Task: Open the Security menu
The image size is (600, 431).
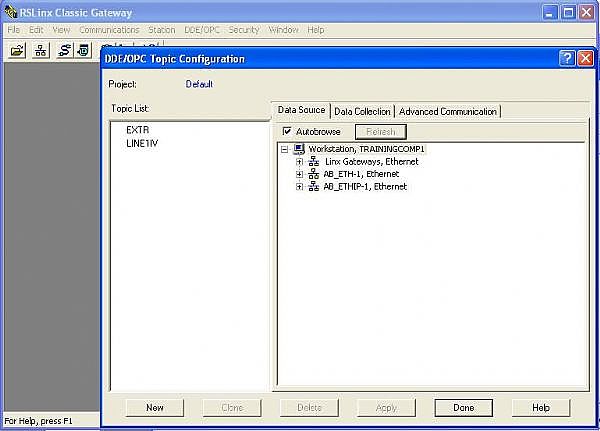Action: (x=244, y=30)
